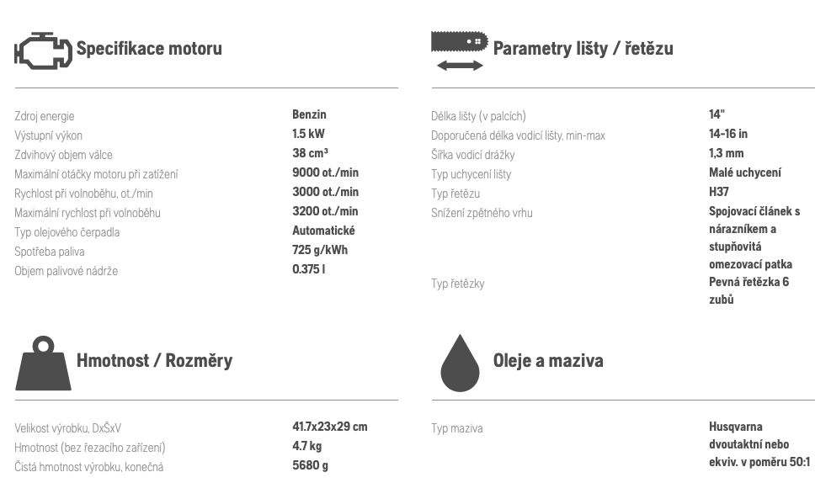Click the H37 chain type value
The image size is (831, 504).
pyautogui.click(x=719, y=192)
